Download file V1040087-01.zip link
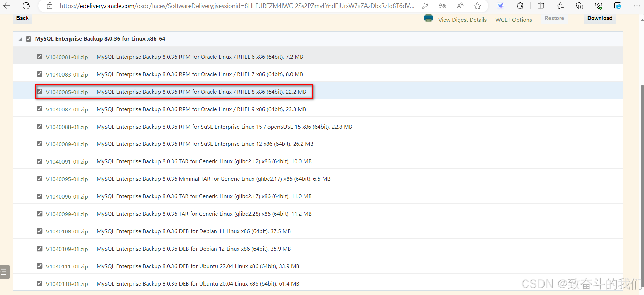This screenshot has width=644, height=295. (67, 109)
